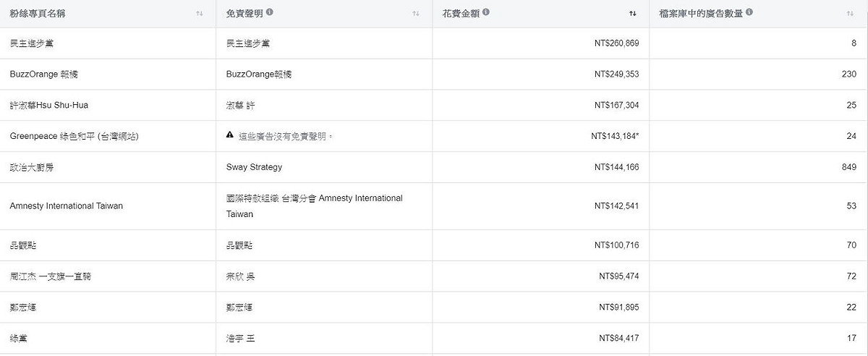Click the amount NT$84,417
868x356 pixels.
619,338
